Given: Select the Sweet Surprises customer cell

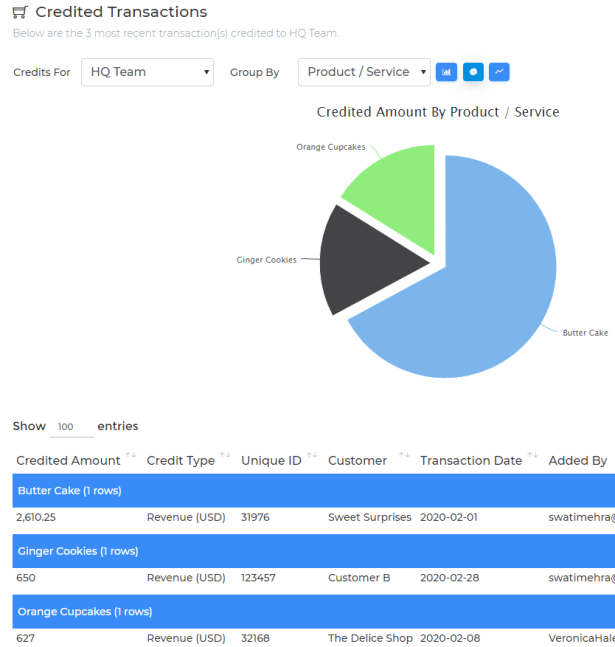Looking at the screenshot, I should coord(369,518).
